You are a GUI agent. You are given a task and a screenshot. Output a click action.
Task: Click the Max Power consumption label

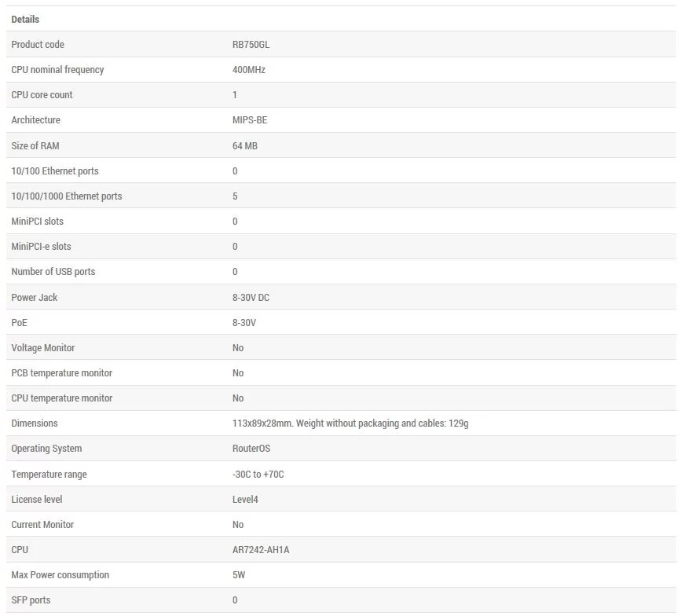coord(60,575)
